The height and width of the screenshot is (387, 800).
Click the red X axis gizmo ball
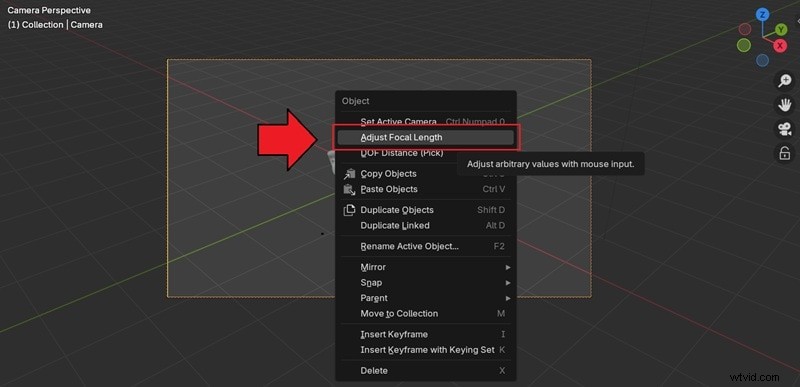[780, 46]
